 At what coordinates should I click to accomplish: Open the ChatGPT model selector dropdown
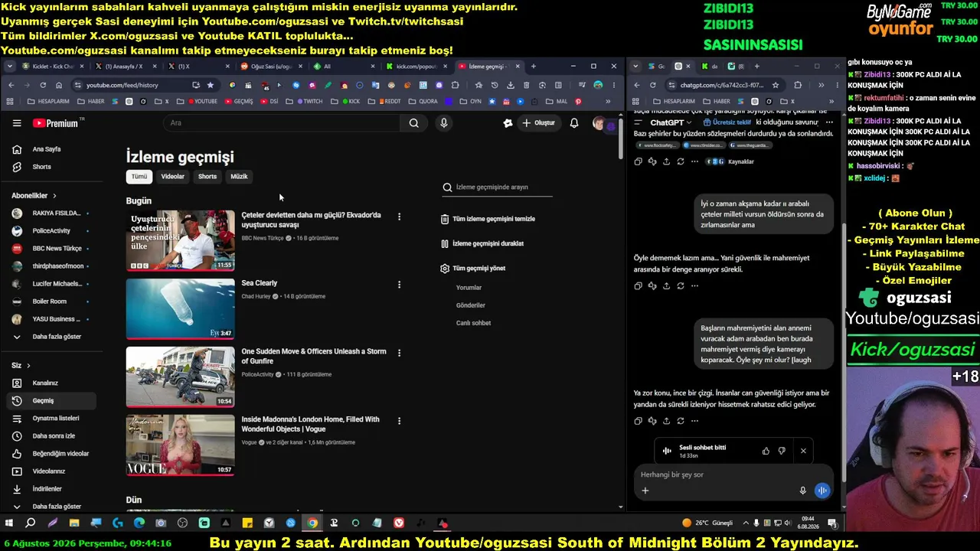[x=671, y=122]
